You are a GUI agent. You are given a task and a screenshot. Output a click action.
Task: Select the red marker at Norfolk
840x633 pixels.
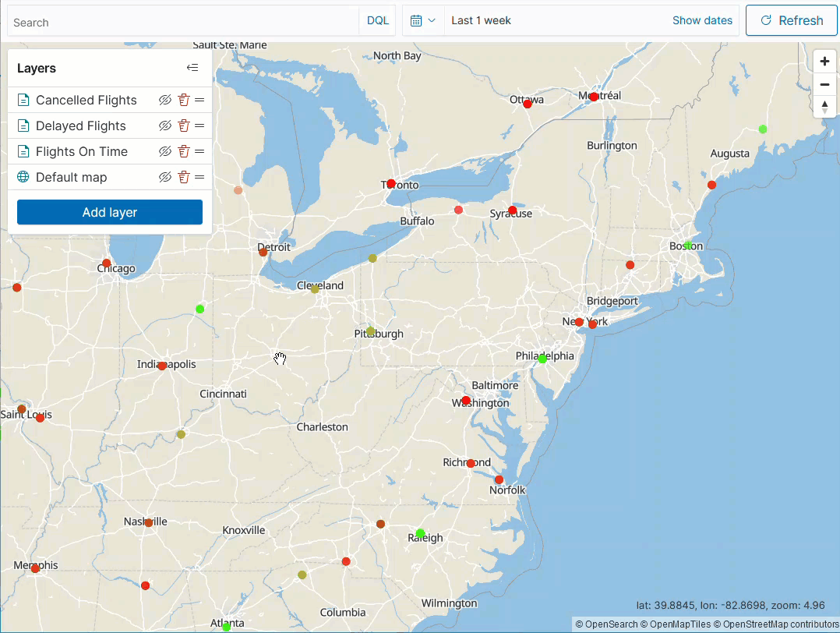point(499,479)
